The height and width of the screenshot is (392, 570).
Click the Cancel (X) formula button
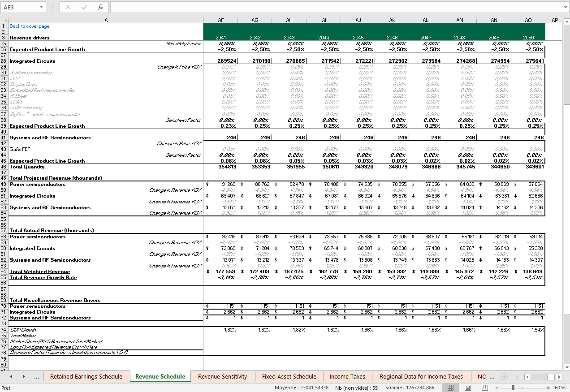(x=68, y=7)
